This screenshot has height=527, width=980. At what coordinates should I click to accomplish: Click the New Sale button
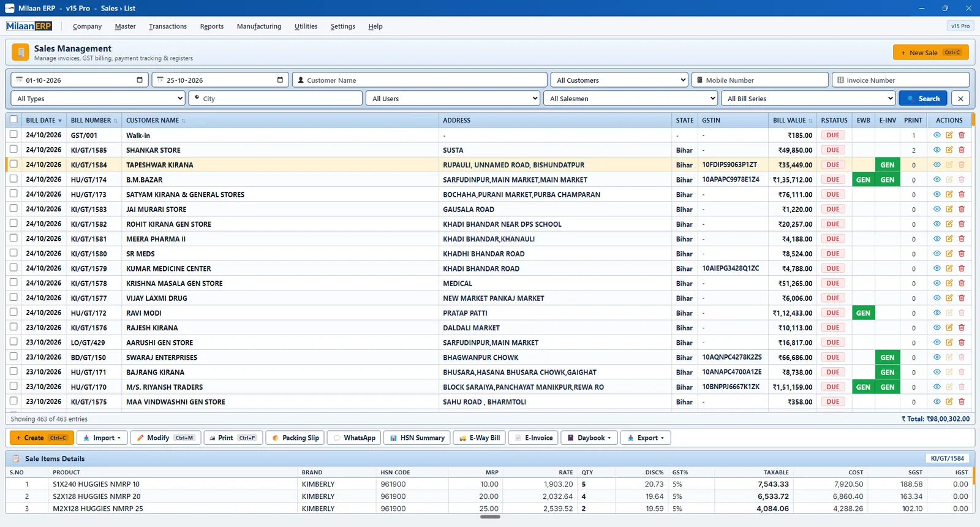coord(930,53)
